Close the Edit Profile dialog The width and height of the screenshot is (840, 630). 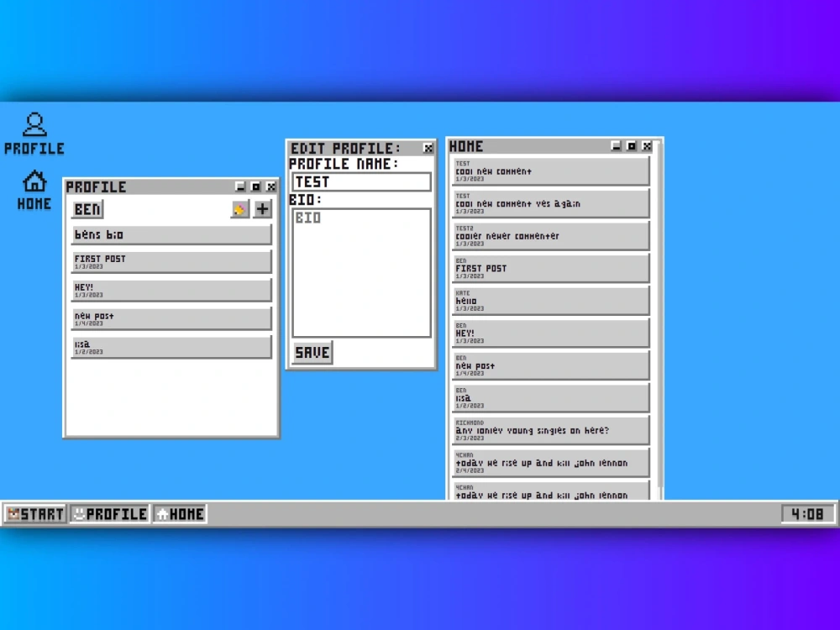(x=428, y=149)
